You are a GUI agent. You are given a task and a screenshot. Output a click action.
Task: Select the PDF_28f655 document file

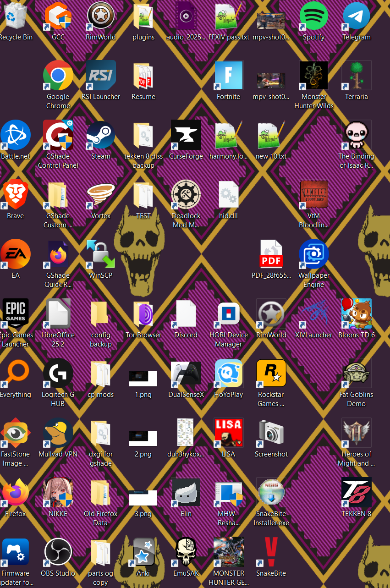[271, 254]
